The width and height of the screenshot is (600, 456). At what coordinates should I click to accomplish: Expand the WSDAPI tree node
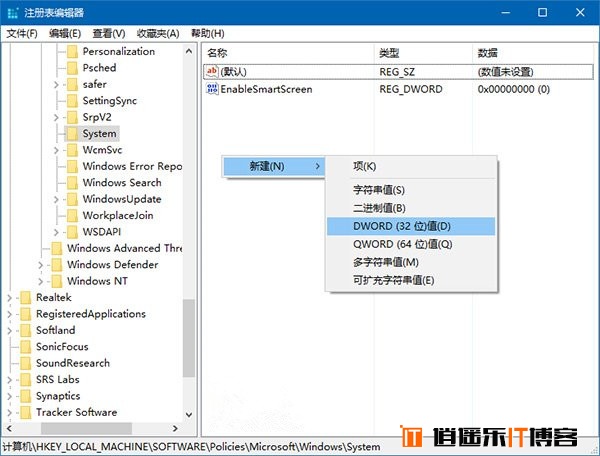click(56, 232)
